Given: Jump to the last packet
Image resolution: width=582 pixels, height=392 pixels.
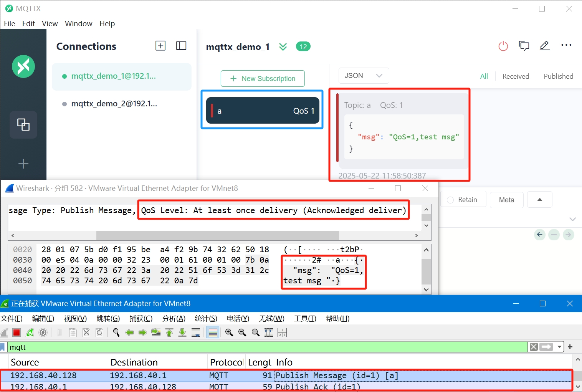Looking at the screenshot, I should [182, 332].
